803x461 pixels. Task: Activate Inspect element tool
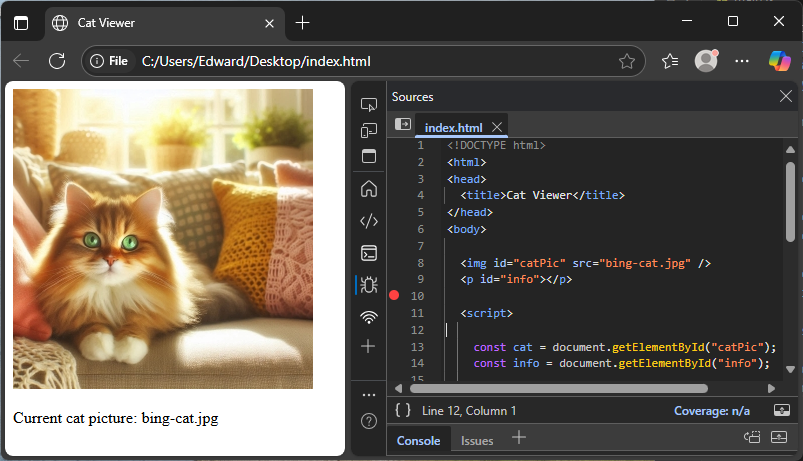click(x=369, y=104)
